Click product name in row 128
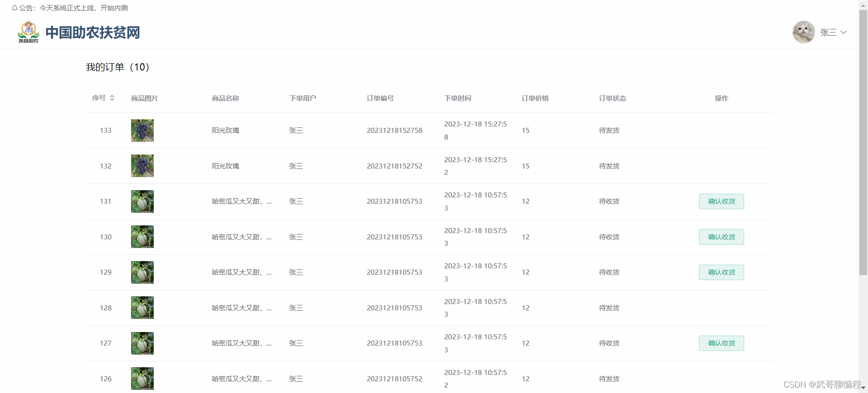This screenshot has height=393, width=868. (242, 308)
